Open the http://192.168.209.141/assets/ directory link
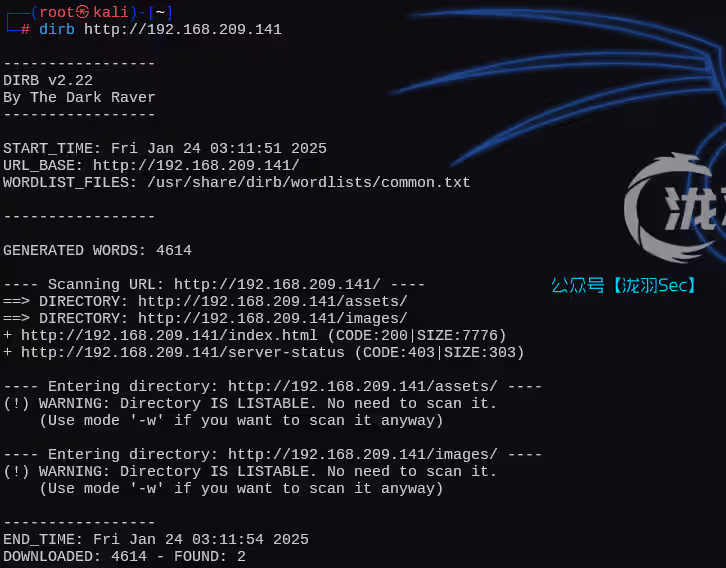Viewport: 726px width, 568px height. [273, 301]
